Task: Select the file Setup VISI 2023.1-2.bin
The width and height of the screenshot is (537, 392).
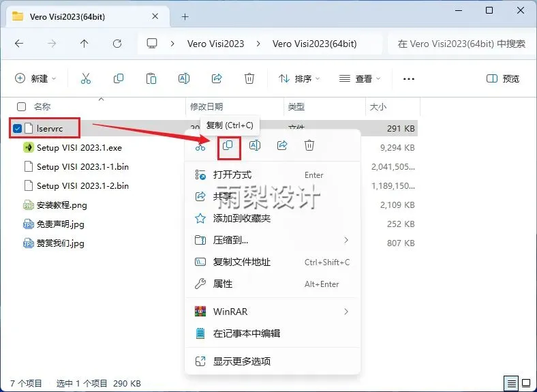Action: 82,186
